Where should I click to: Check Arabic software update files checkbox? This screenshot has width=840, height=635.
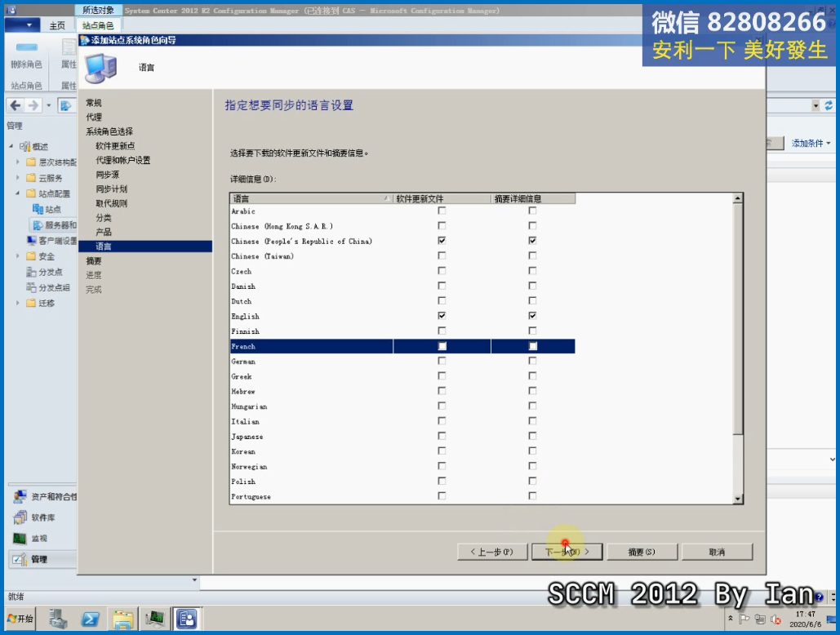(x=442, y=211)
